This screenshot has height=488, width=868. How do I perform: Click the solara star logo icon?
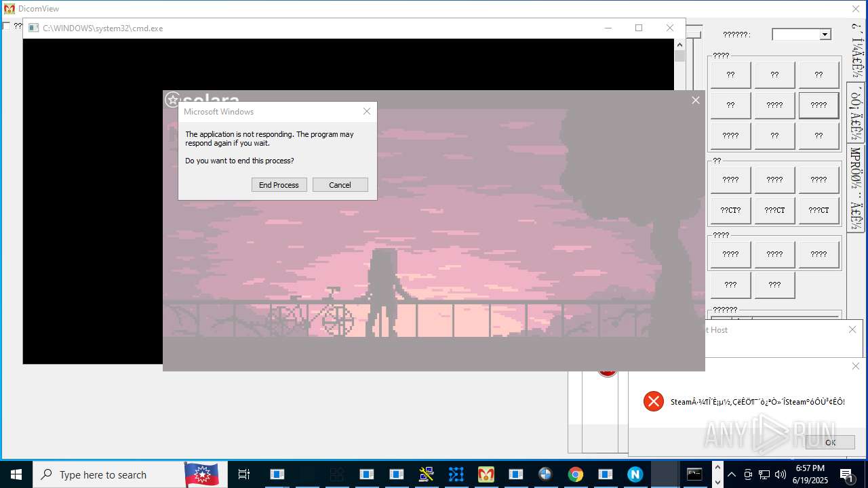coord(173,100)
